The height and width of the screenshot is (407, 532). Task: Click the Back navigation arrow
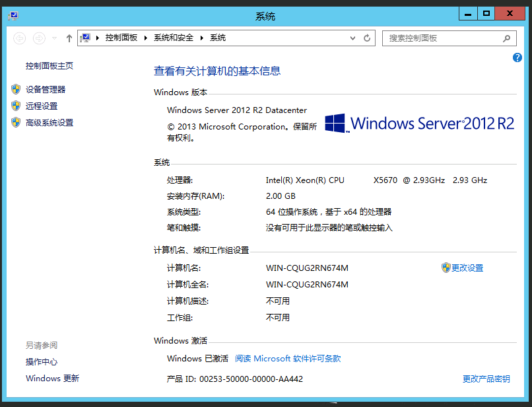(20, 38)
